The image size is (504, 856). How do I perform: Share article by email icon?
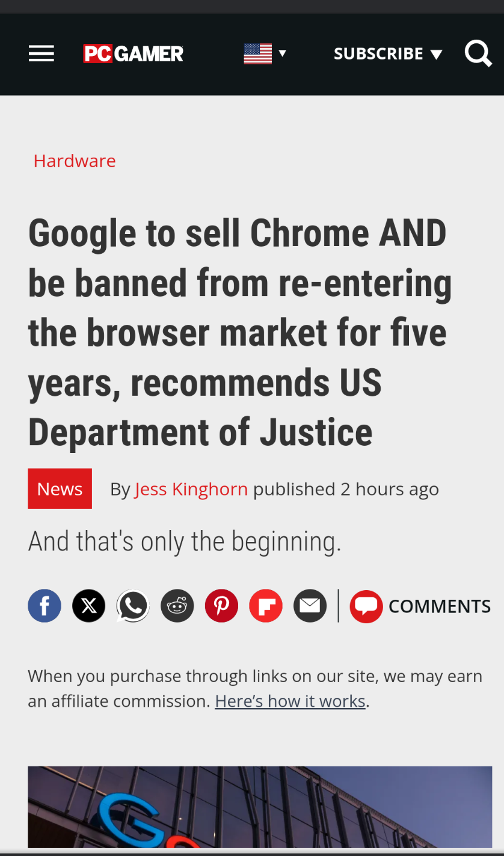(310, 606)
